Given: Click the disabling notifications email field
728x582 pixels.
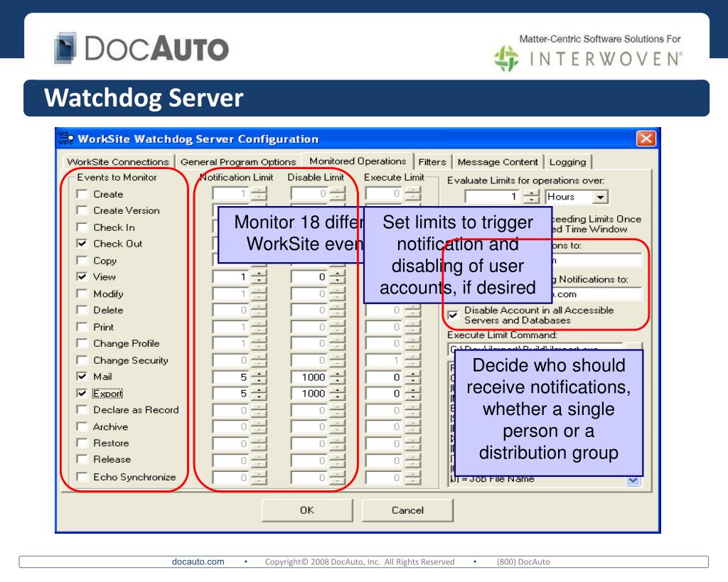Looking at the screenshot, I should [597, 293].
